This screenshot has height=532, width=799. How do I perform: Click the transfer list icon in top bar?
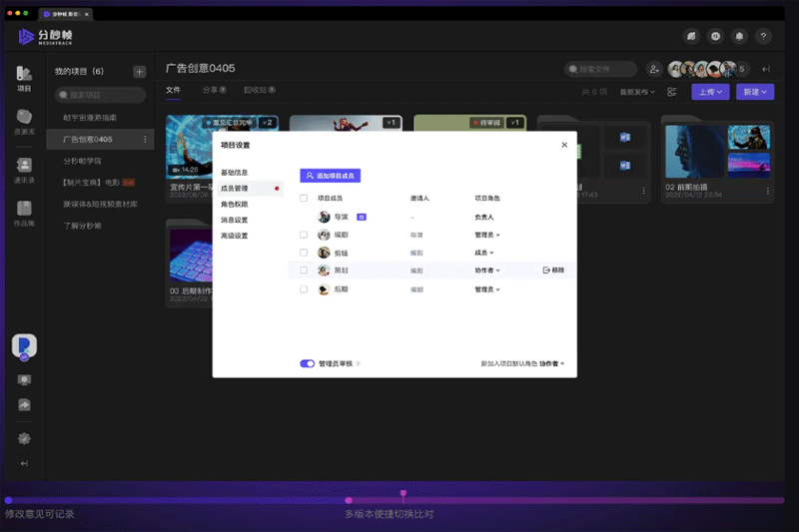click(715, 36)
